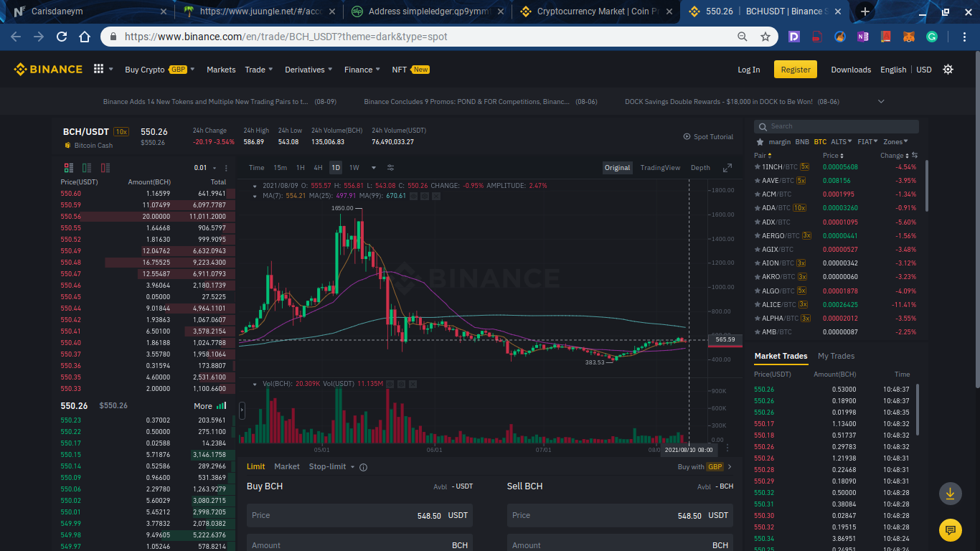Open theme settings sun icon
Viewport: 980px width, 551px height.
(x=948, y=69)
